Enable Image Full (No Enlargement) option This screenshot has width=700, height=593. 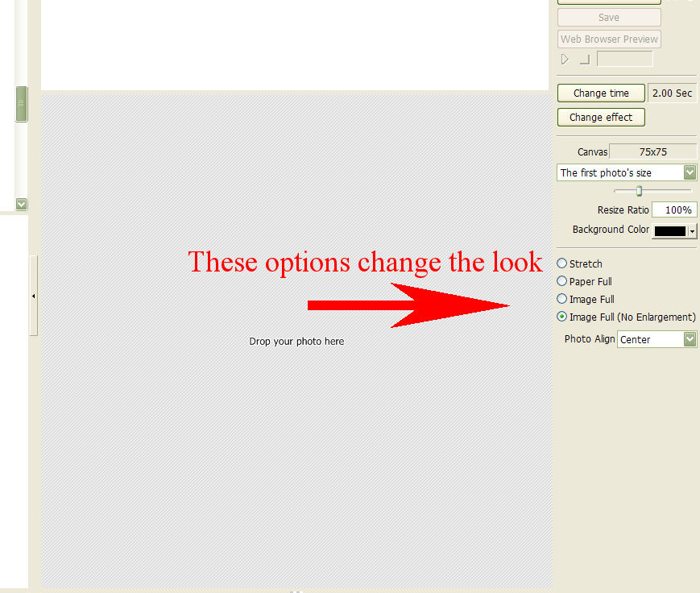[562, 317]
